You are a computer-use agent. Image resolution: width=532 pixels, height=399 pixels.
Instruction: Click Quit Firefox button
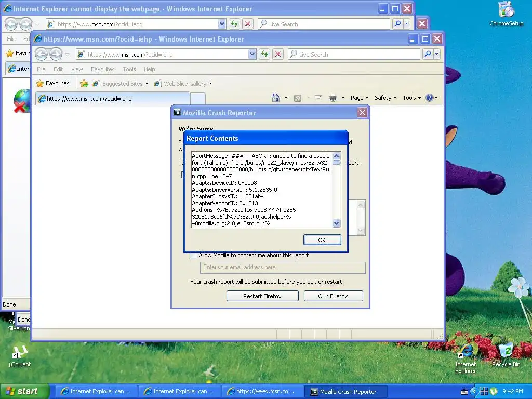tap(333, 296)
